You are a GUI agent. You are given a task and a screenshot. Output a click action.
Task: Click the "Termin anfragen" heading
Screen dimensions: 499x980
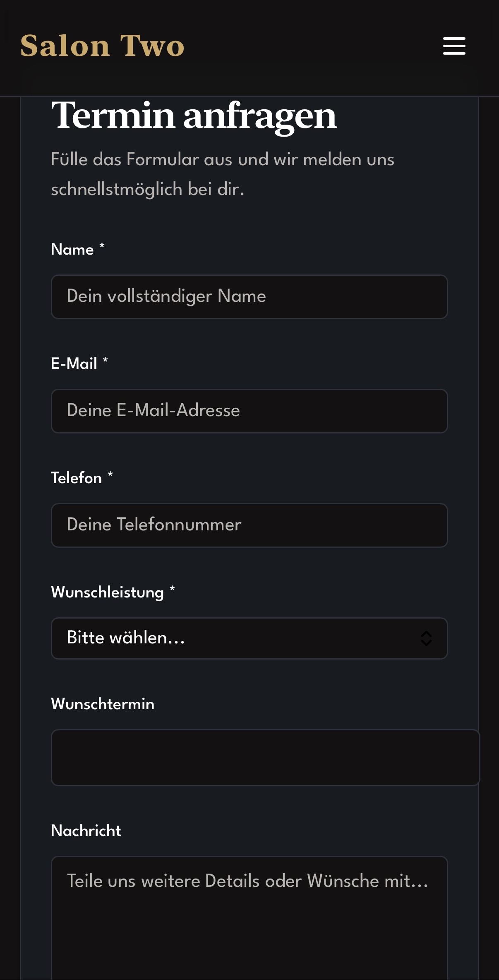click(x=194, y=116)
